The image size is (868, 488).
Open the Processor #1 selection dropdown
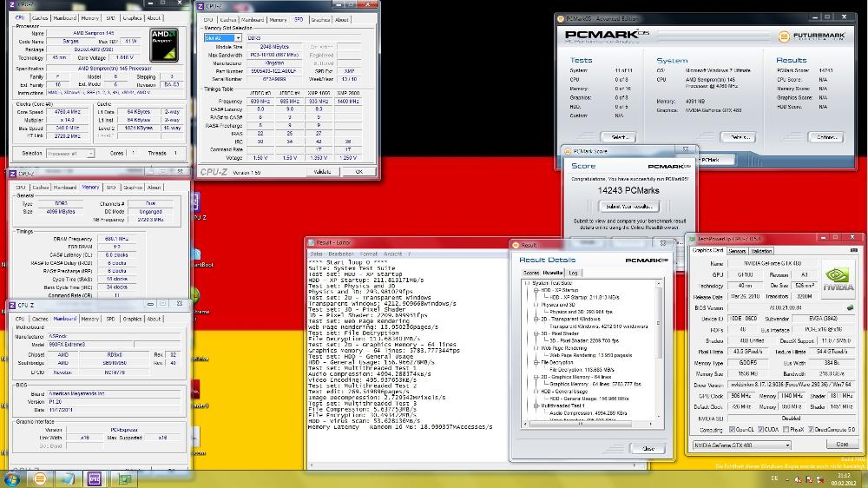91,154
